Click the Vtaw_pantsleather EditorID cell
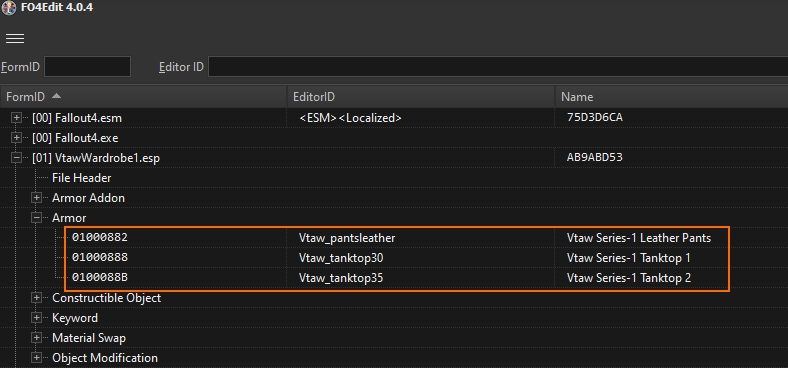The height and width of the screenshot is (368, 788). (x=347, y=238)
